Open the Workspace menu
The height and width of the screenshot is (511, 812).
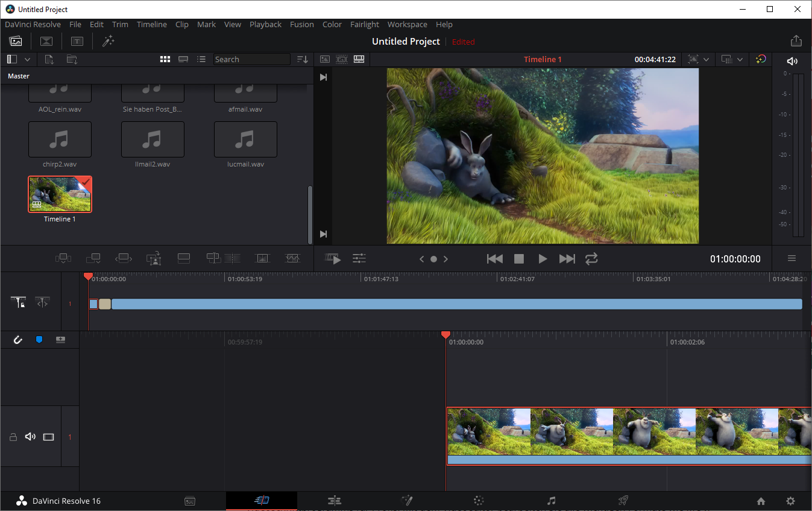click(x=407, y=25)
